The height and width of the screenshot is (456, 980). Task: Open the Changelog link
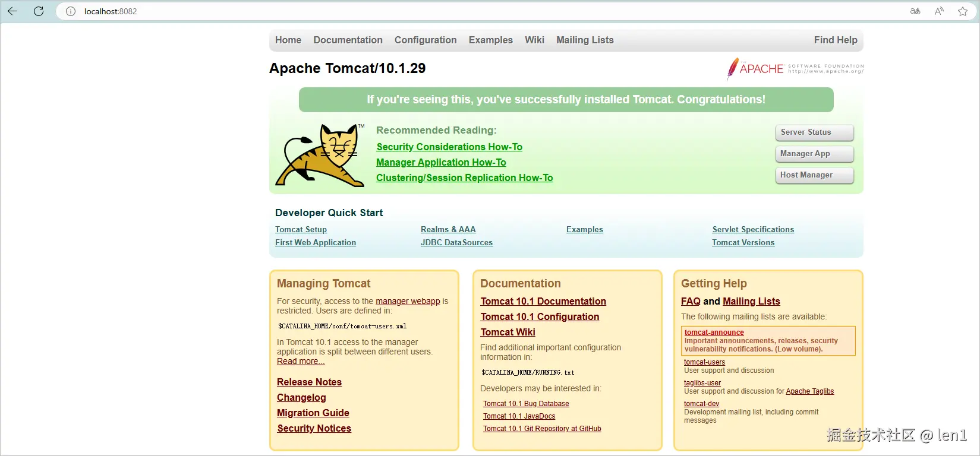pyautogui.click(x=301, y=397)
